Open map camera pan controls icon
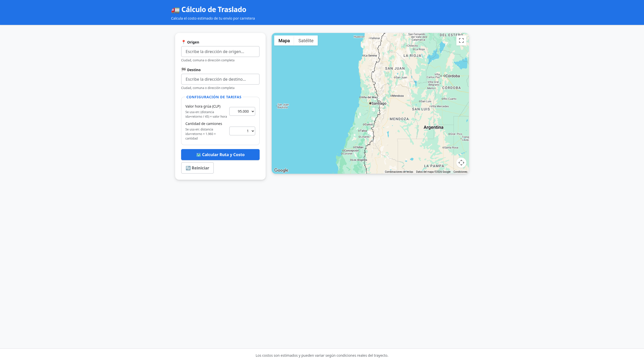Screen dimensions: 644x362 461,163
